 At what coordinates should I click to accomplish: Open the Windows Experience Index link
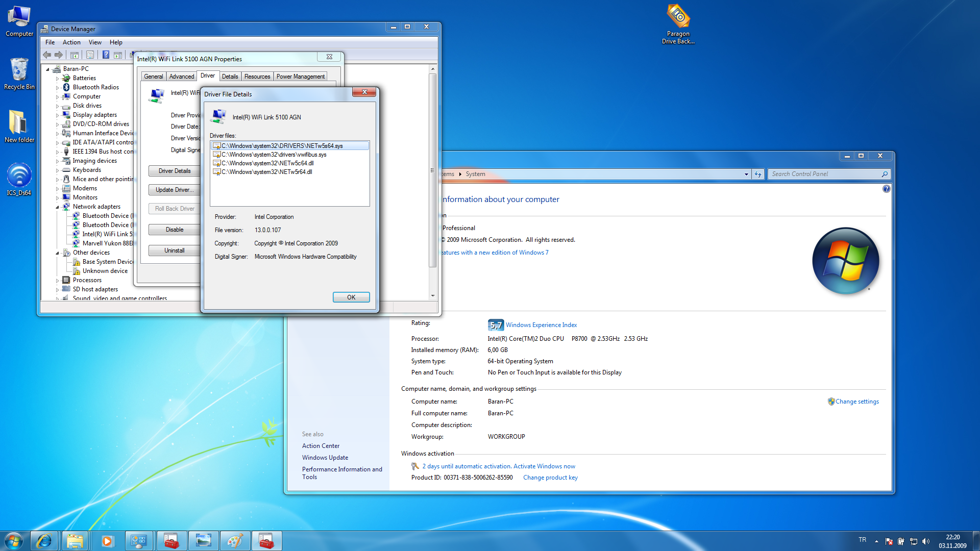click(x=541, y=325)
